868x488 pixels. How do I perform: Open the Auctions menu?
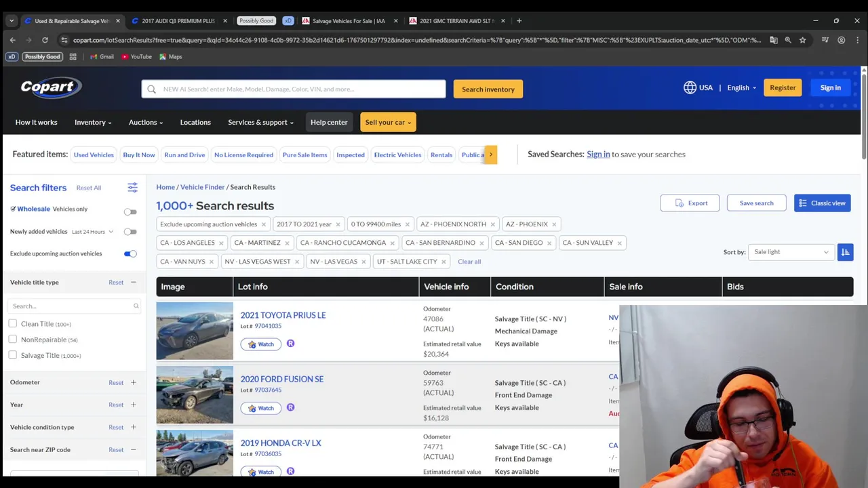(x=146, y=122)
